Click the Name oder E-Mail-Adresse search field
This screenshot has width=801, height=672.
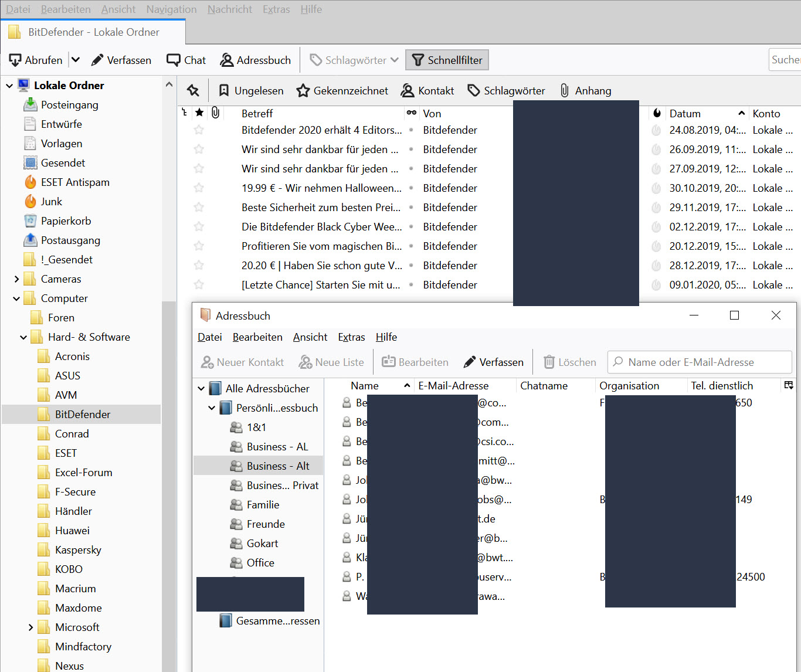[x=699, y=362]
